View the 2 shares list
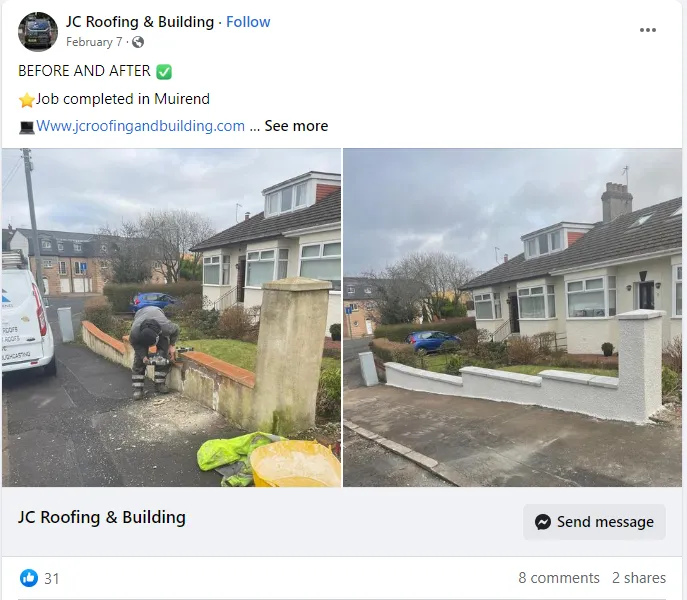The height and width of the screenshot is (600, 687). tap(639, 578)
